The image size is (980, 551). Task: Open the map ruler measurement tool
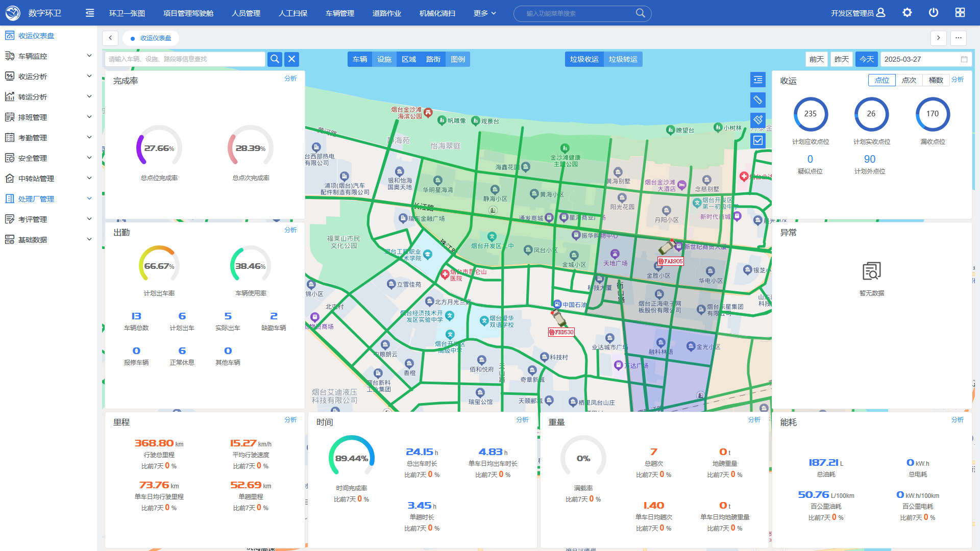[x=757, y=100]
